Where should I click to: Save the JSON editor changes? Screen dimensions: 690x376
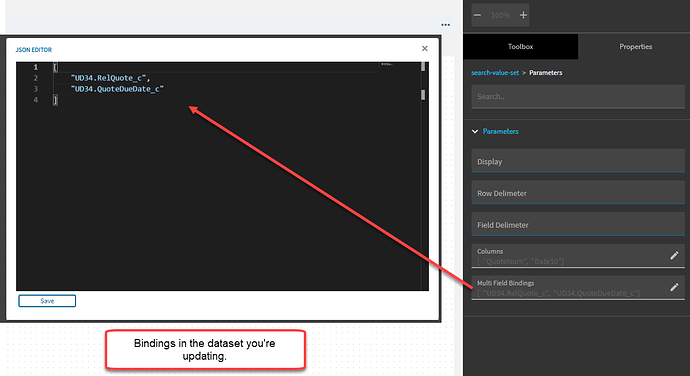47,301
